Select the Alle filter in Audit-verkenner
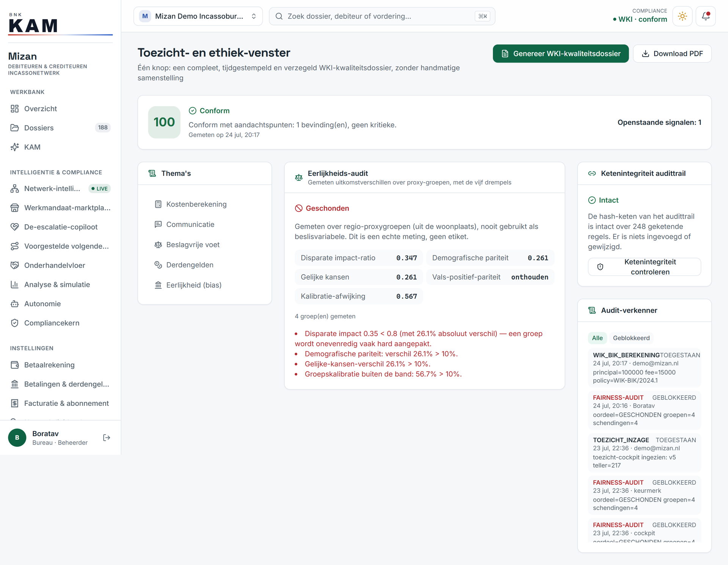The image size is (728, 565). [x=597, y=338]
